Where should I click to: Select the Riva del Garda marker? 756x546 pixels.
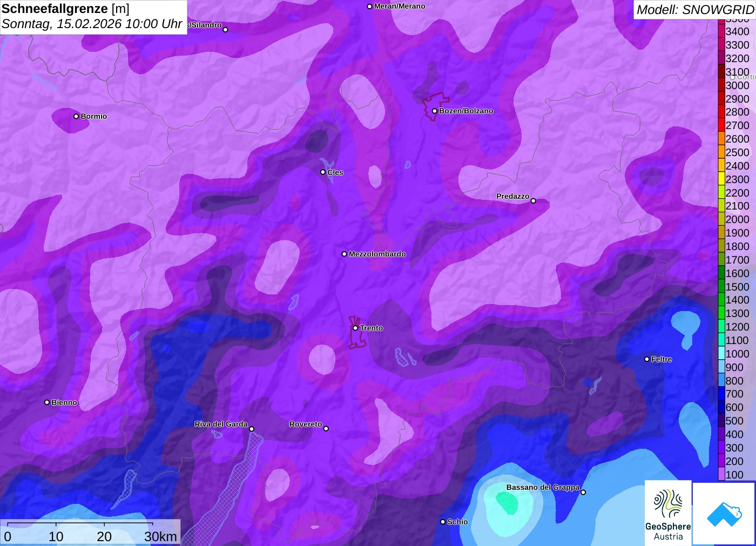click(252, 429)
